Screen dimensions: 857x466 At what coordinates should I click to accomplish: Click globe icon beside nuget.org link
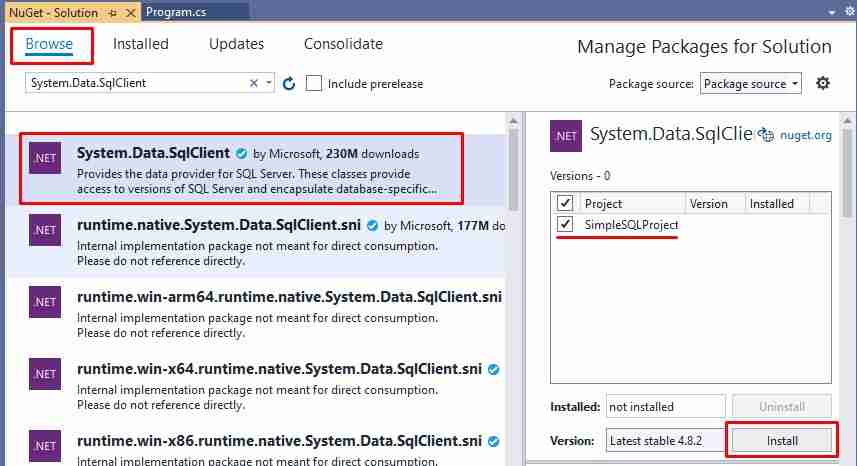click(x=766, y=134)
